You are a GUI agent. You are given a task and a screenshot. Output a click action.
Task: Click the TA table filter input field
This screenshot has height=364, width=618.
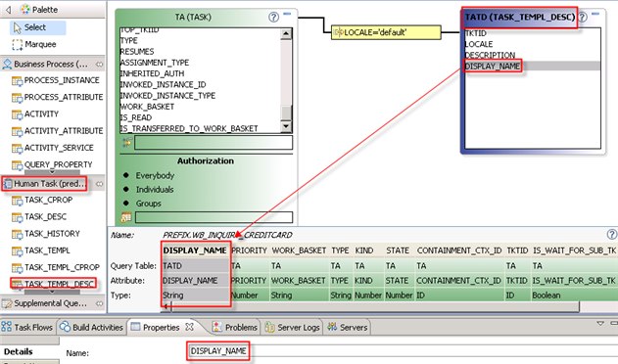pos(214,143)
